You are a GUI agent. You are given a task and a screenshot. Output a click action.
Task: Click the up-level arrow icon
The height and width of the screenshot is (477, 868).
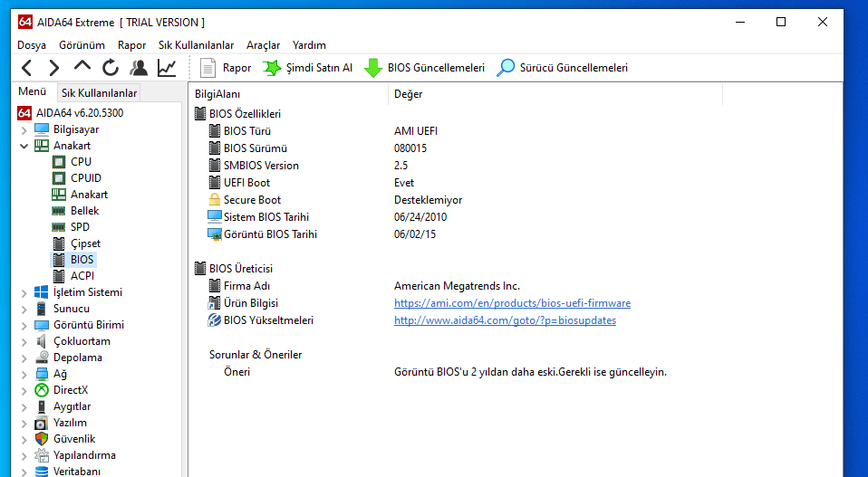click(82, 67)
